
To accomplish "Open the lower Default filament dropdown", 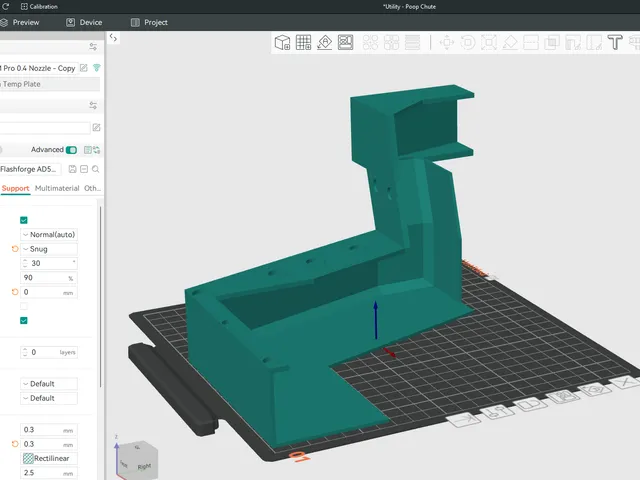I will click(49, 398).
